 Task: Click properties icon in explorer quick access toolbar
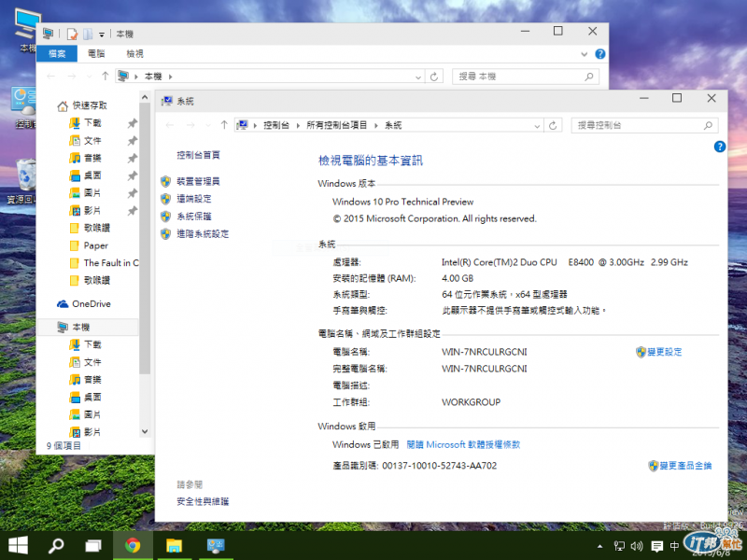click(x=72, y=34)
